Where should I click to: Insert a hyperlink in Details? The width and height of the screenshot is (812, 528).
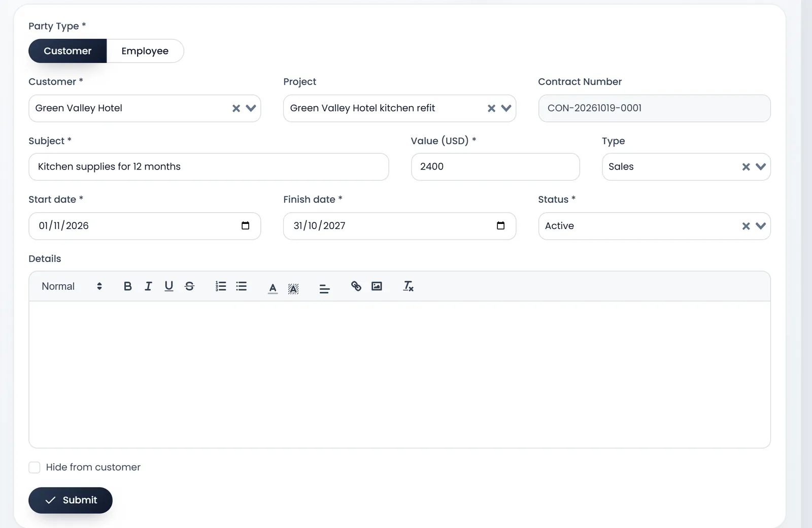pos(356,286)
